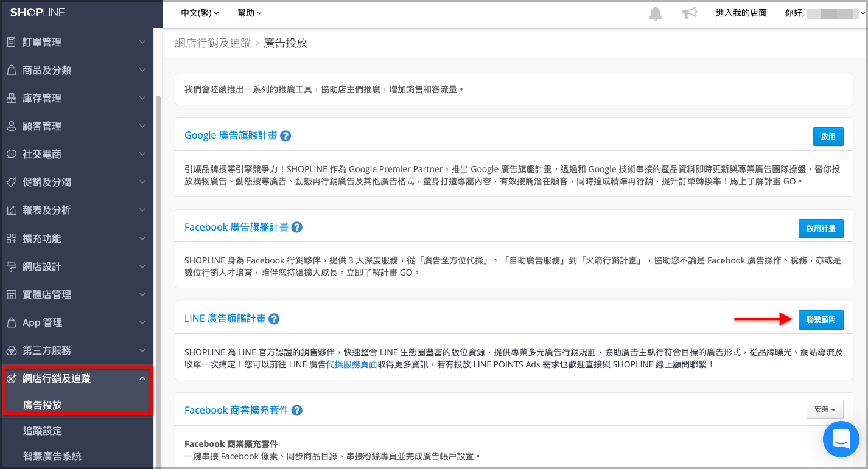This screenshot has width=868, height=469.
Task: Click the 啟用 button for Google ads
Action: click(x=828, y=137)
